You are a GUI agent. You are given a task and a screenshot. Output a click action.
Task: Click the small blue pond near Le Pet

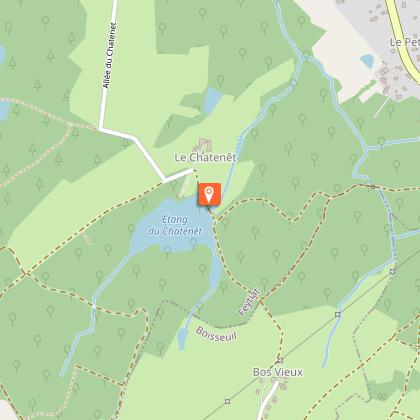coord(367,61)
